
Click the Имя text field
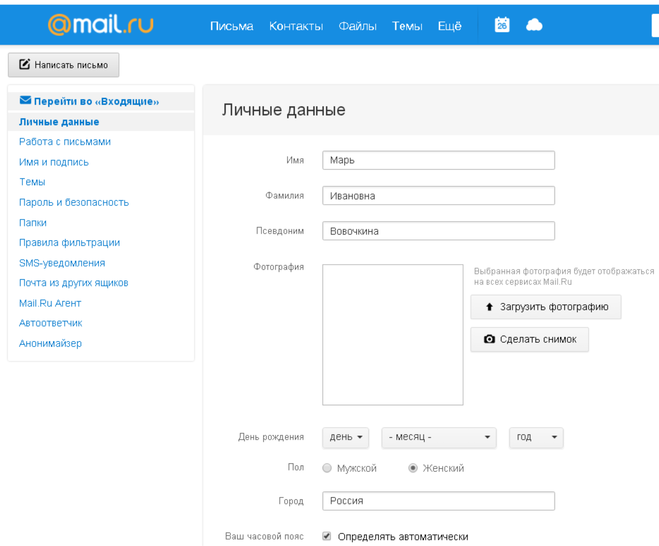pos(438,160)
